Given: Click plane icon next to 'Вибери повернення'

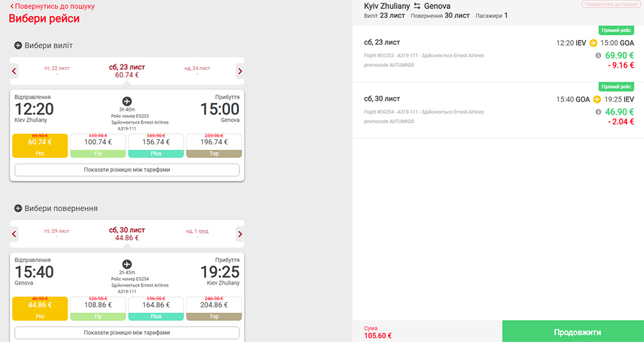Looking at the screenshot, I should (18, 209).
